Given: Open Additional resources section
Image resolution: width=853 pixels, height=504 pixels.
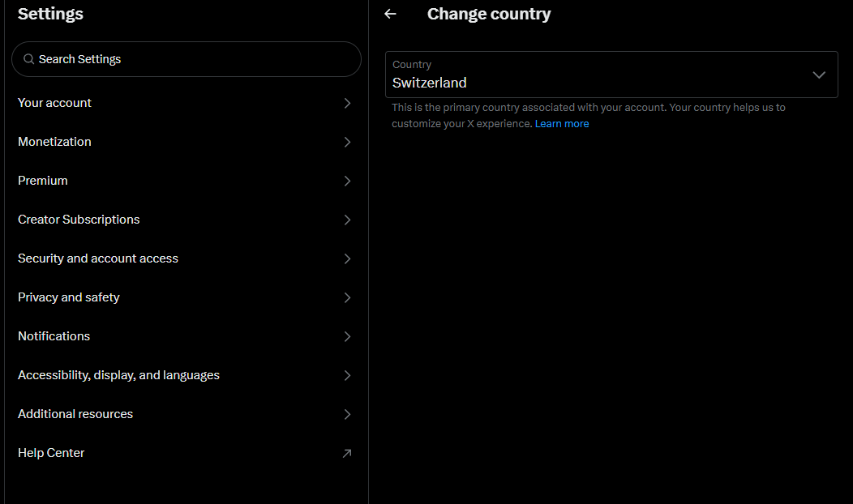Looking at the screenshot, I should [x=186, y=414].
